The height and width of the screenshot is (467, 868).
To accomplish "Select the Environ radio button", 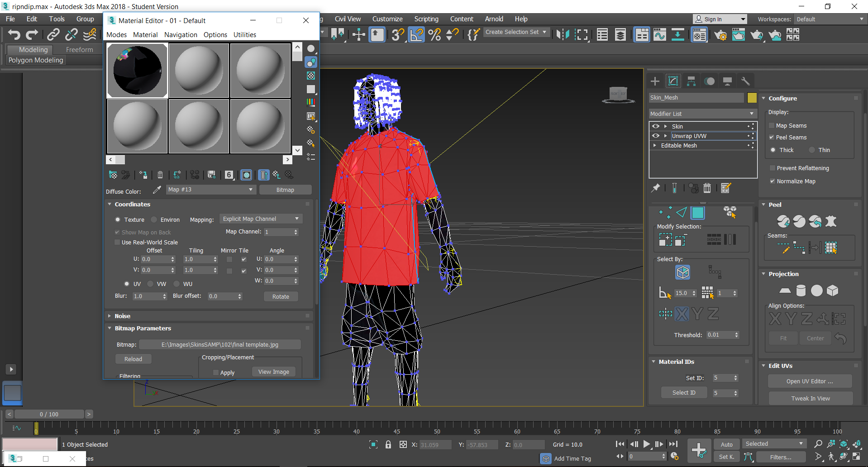I will [154, 220].
